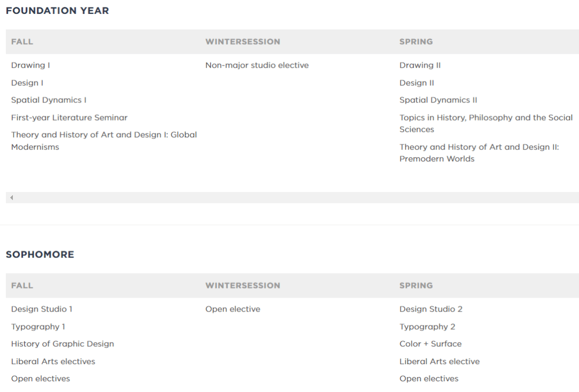Click Spatial Dynamics I in Fall column
The height and width of the screenshot is (392, 579).
(x=49, y=100)
